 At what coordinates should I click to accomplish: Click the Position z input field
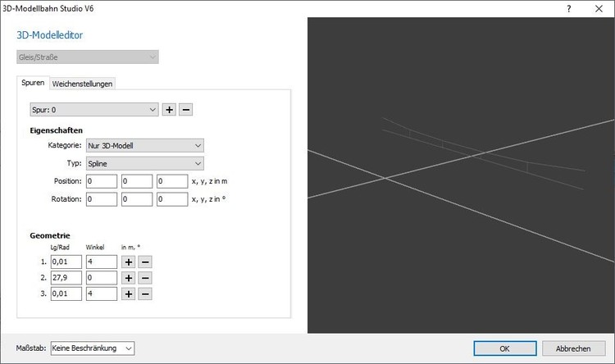pyautogui.click(x=172, y=181)
